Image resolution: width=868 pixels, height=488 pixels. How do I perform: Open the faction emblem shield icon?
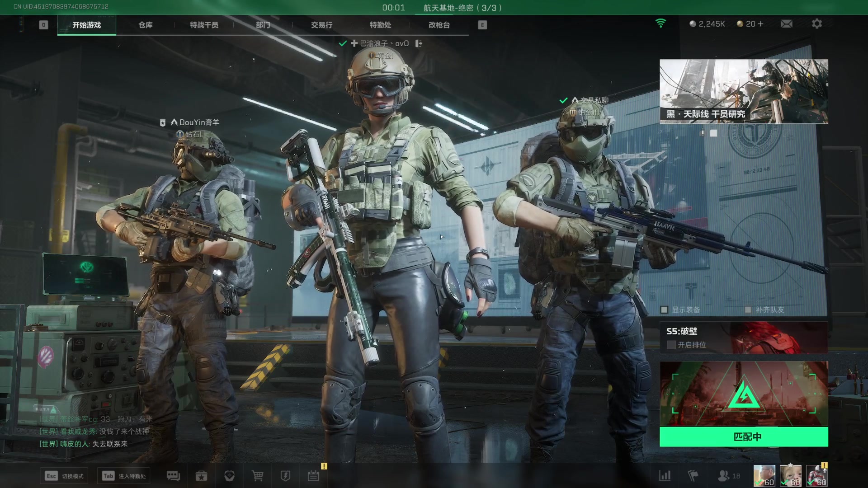tap(230, 476)
